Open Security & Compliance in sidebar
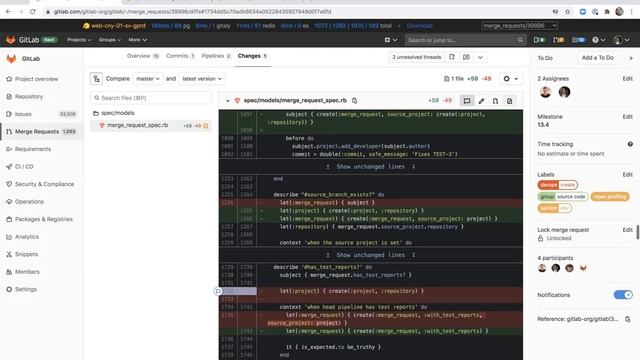 (44, 184)
